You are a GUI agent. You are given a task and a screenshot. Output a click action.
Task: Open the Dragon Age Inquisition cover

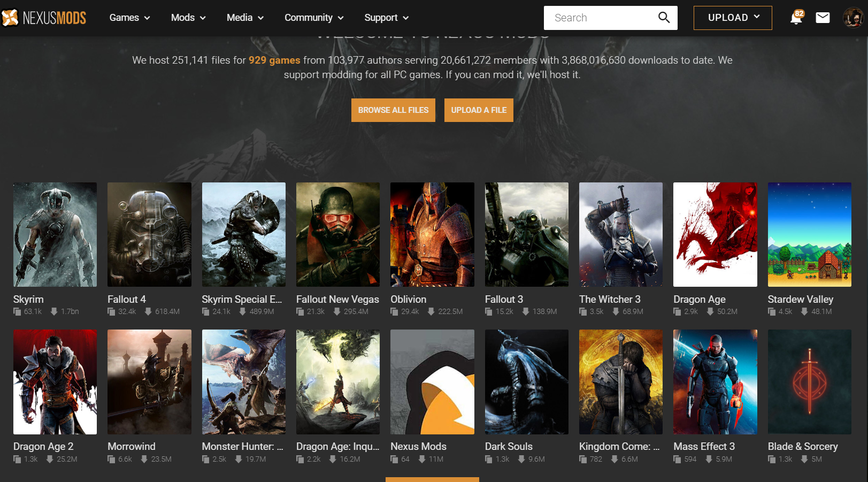point(338,382)
